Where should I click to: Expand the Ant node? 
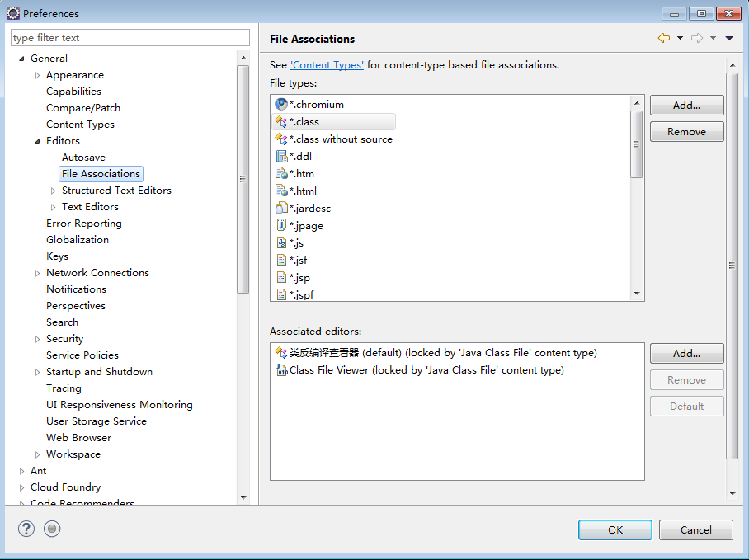(21, 471)
